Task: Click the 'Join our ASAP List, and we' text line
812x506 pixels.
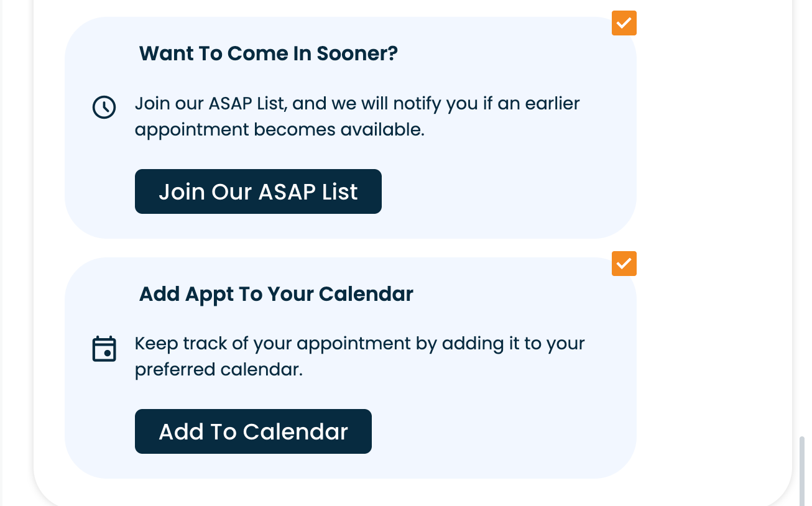Action: 357,103
